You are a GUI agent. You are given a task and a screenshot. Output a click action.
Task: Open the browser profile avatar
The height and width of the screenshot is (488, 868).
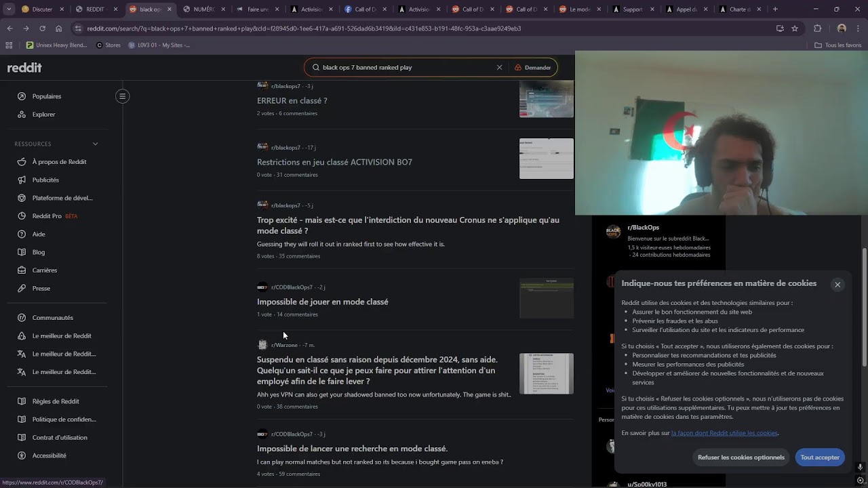point(842,28)
